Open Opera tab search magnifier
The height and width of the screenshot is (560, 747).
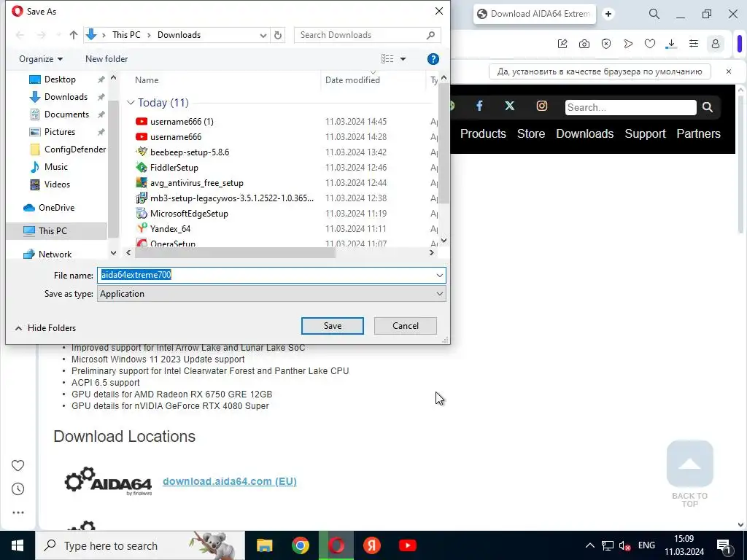(654, 14)
